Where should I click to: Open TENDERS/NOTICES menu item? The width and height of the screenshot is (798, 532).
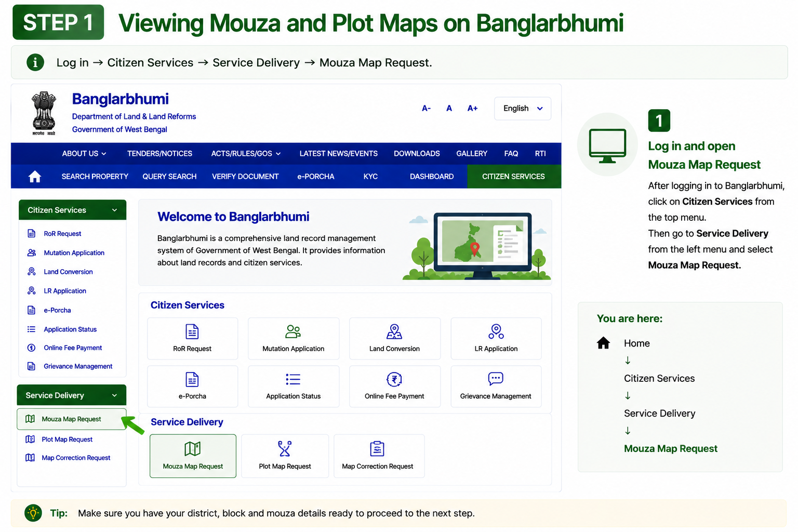[x=159, y=154]
